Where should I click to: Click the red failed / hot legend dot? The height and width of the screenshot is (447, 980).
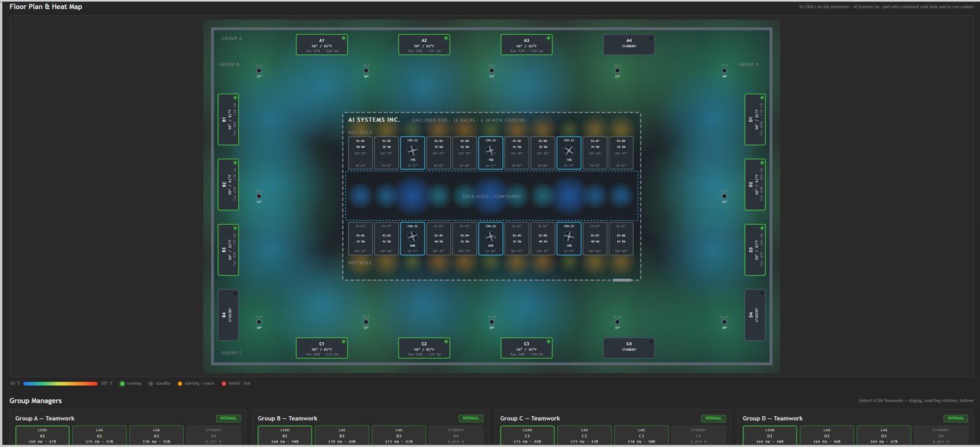coord(224,383)
